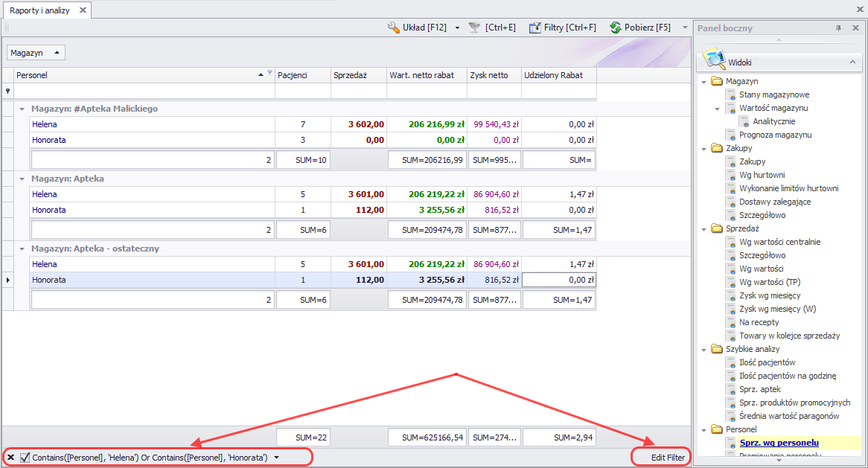Click the clear filter funnel icon [Ctrl+E]
The width and height of the screenshot is (868, 468).
[474, 28]
